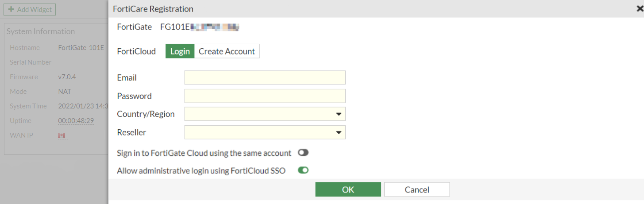The height and width of the screenshot is (204, 644).
Task: Click the System Information widget title
Action: [x=40, y=31]
